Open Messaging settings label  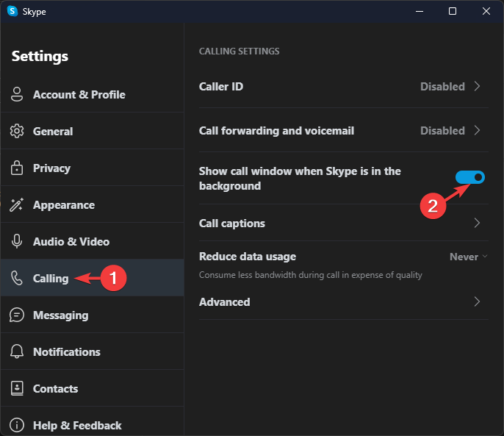coord(61,315)
